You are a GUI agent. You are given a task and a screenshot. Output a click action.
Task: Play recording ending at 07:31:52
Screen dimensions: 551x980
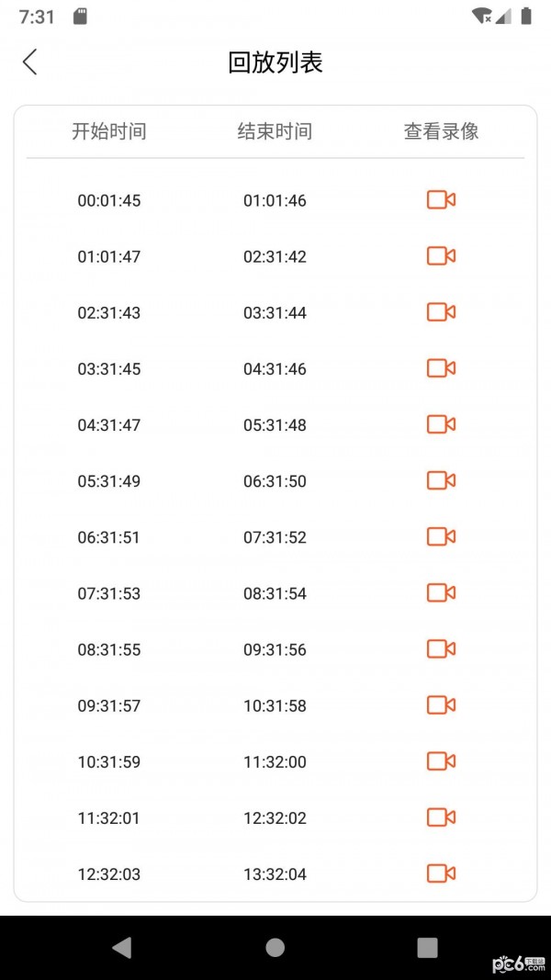(x=441, y=536)
